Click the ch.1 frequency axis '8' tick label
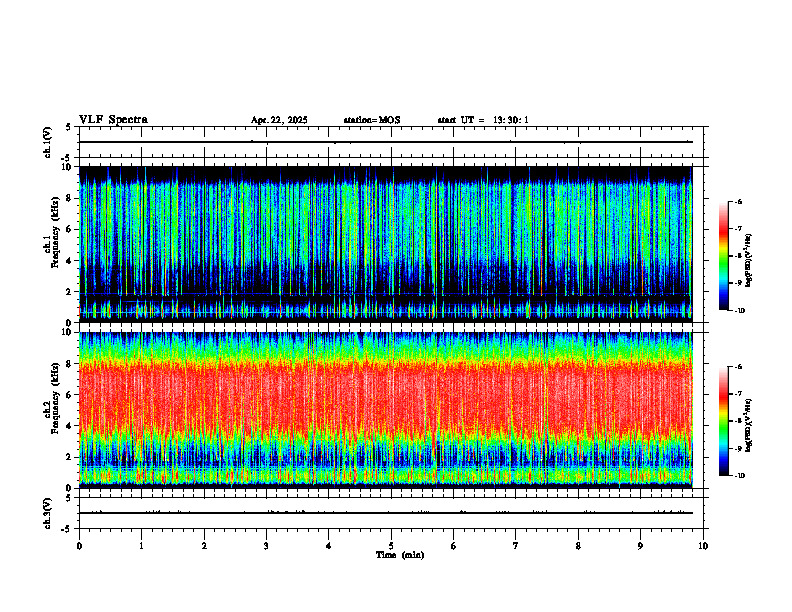Screen dimensions: 792x612 tap(70, 198)
